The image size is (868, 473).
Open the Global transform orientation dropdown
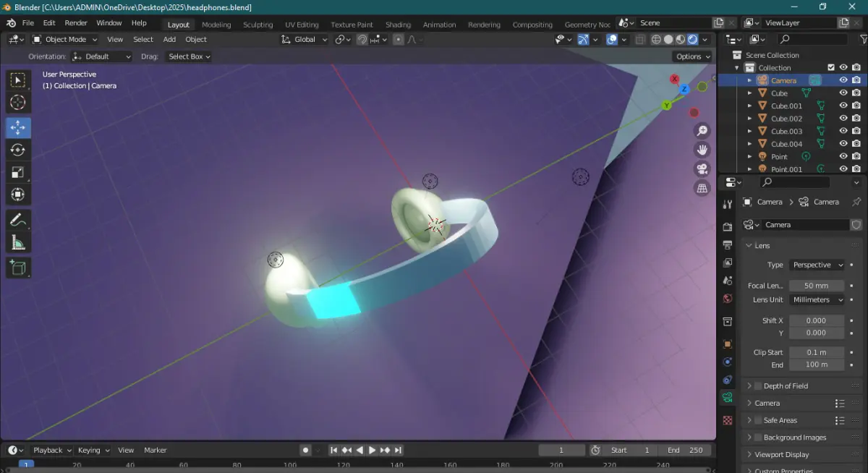pyautogui.click(x=305, y=40)
